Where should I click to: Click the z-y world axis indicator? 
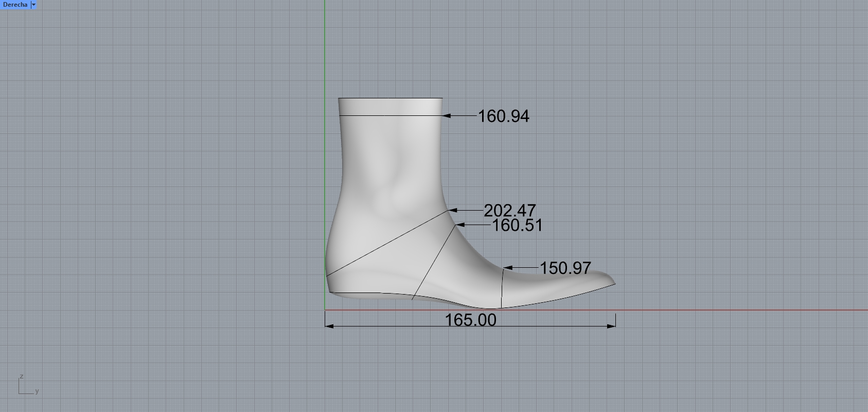click(28, 385)
